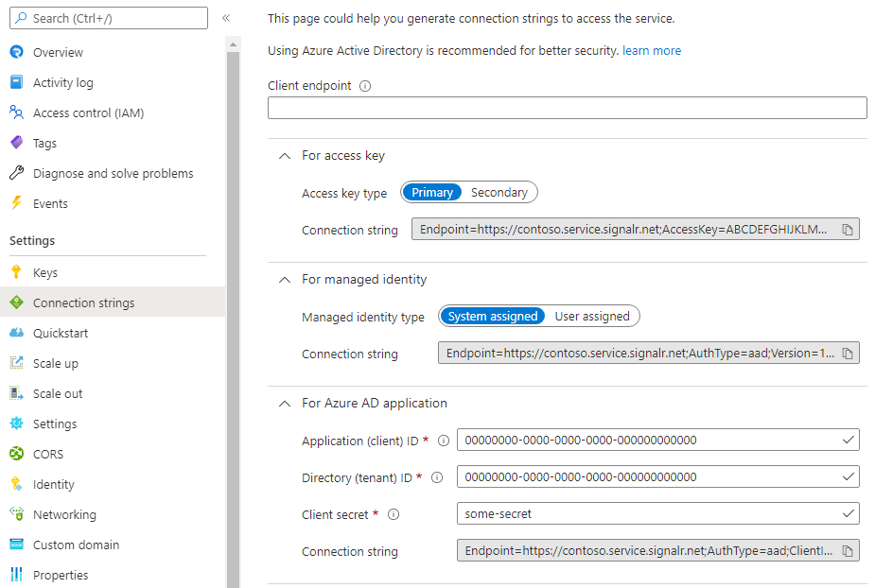Open the learn more link
The height and width of the screenshot is (588, 875).
651,50
